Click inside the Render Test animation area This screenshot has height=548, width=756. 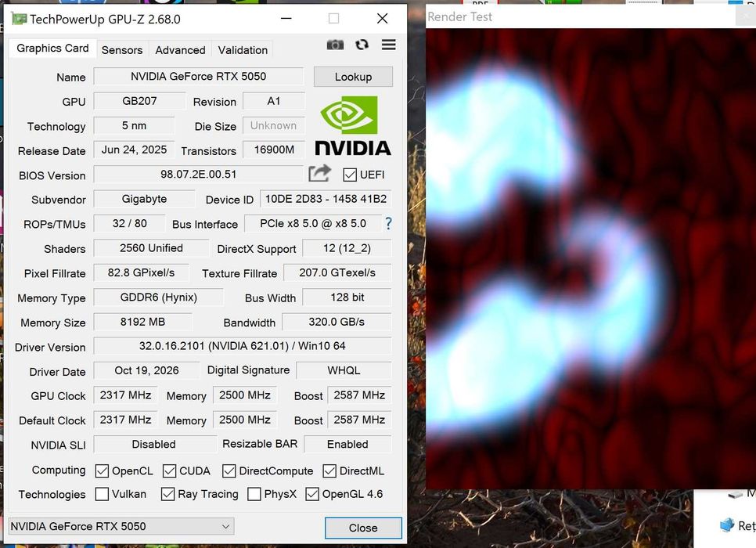pyautogui.click(x=591, y=258)
